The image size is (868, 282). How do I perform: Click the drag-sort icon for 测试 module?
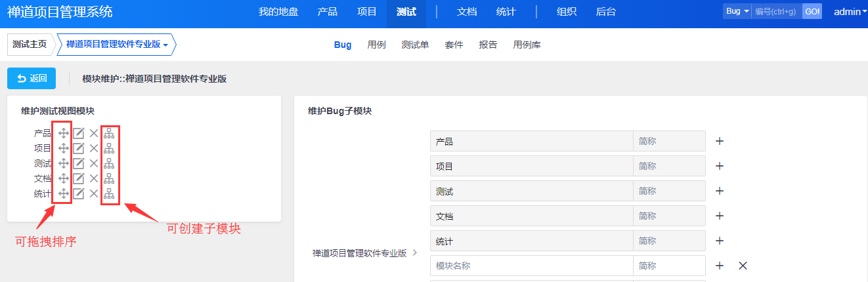tap(64, 163)
